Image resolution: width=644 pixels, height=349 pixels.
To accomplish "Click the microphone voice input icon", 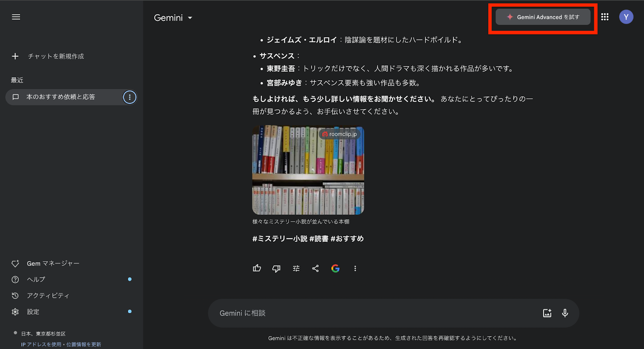I will [x=565, y=313].
